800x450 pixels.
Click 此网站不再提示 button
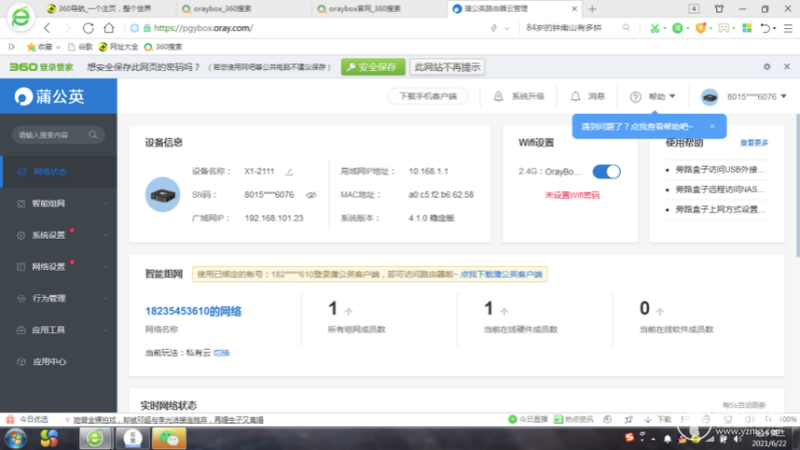point(447,67)
